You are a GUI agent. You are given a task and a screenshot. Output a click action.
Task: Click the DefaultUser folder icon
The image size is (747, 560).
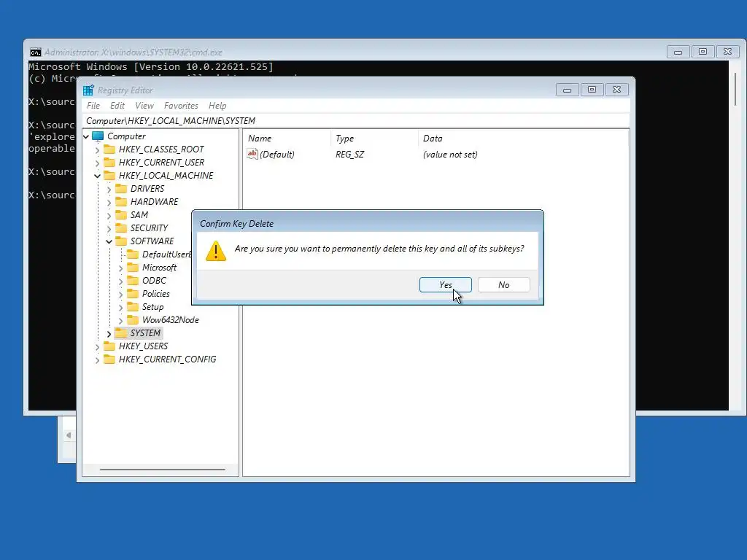point(133,254)
